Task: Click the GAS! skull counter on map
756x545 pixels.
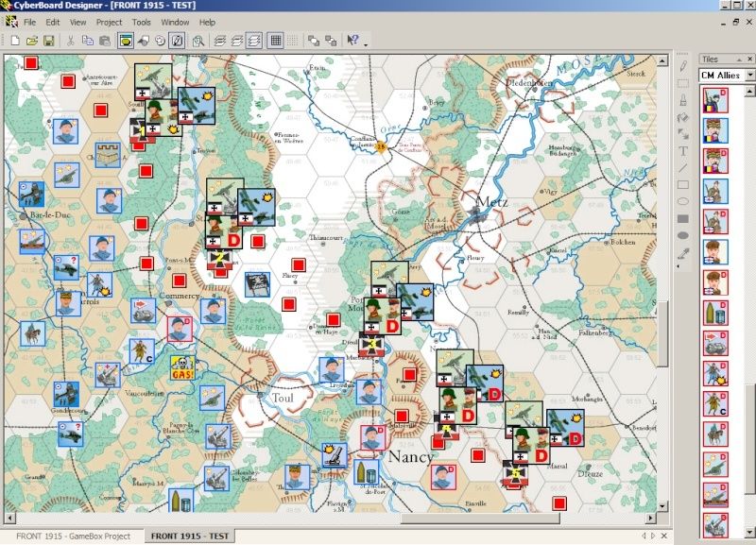Action: point(182,367)
